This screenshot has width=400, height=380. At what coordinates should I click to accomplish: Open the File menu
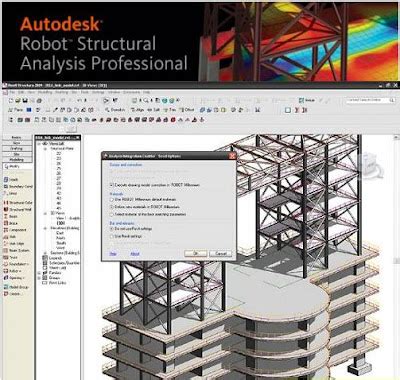[12, 92]
